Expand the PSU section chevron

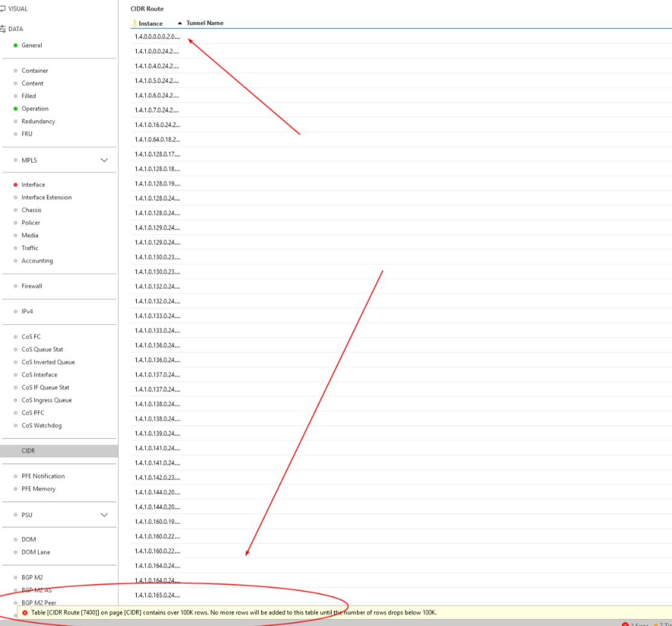[104, 515]
